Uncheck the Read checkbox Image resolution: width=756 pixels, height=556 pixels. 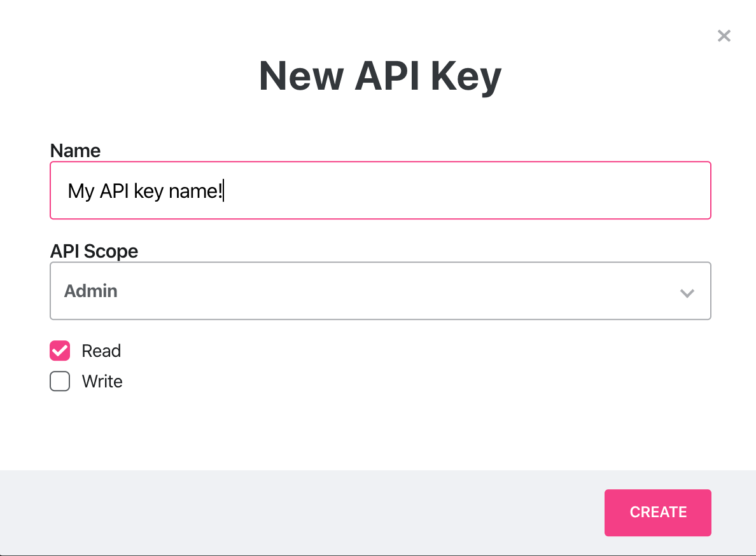(60, 351)
